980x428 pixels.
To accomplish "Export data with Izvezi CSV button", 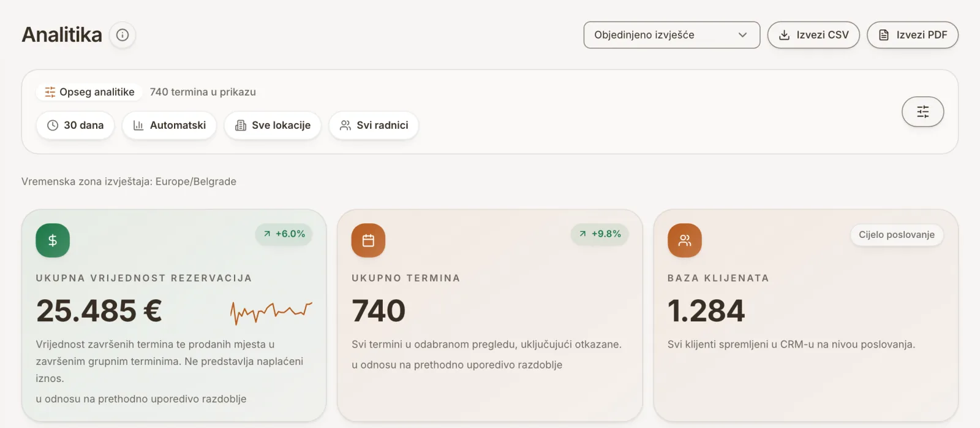I will (813, 35).
